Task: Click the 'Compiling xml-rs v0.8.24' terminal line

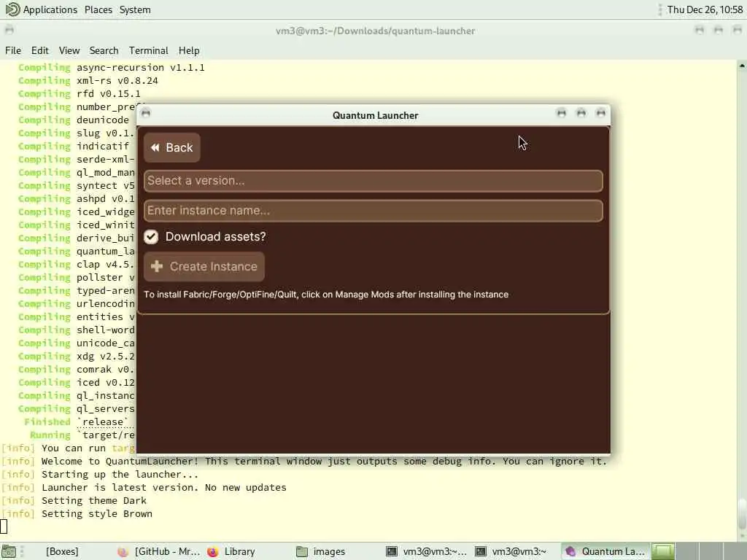Action: (88, 81)
